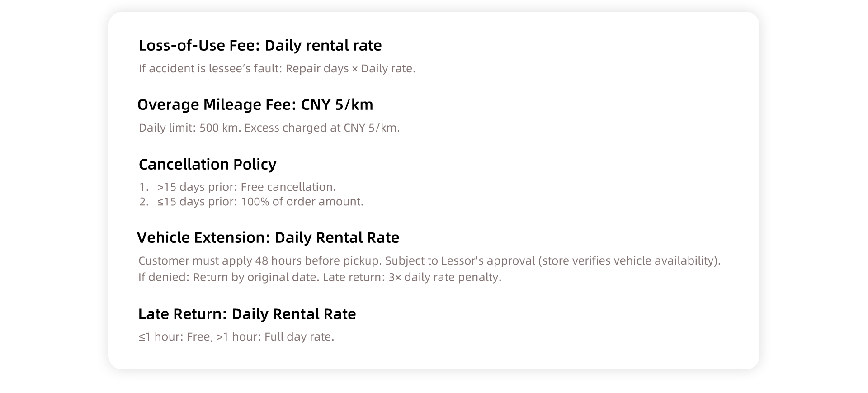Select the free cancellation list item
The image size is (868, 393).
click(x=246, y=187)
